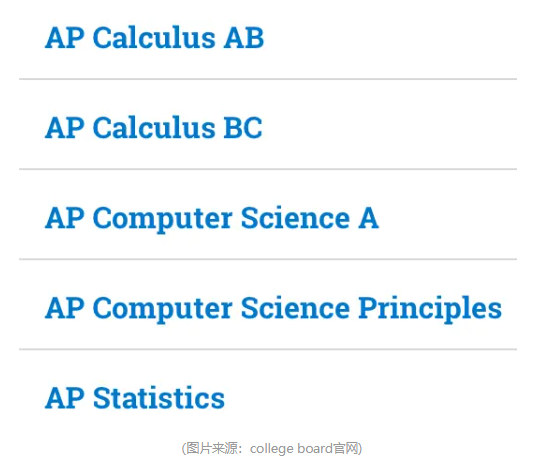Open the AP Computer Science A link
The height and width of the screenshot is (463, 553).
212,219
